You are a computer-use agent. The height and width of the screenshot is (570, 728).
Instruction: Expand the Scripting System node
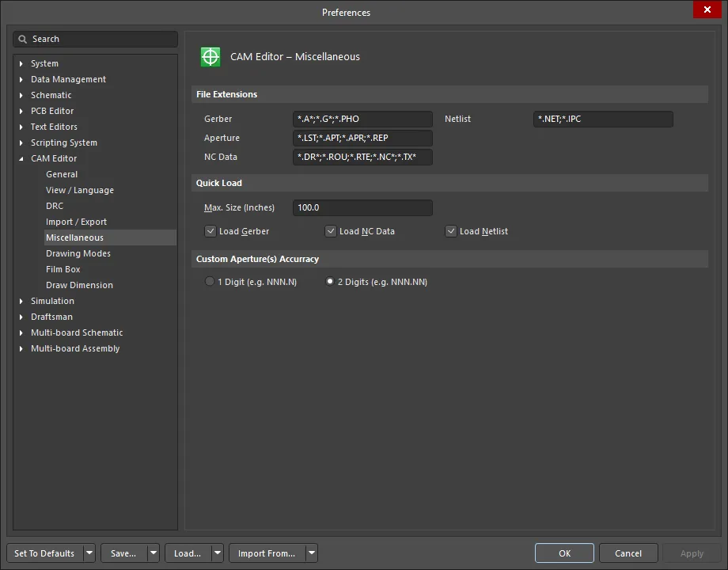21,142
